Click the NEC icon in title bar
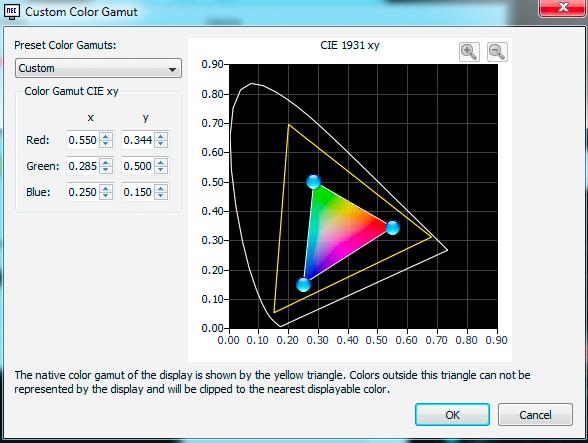Viewport: 588px width, 443px height. [11, 11]
